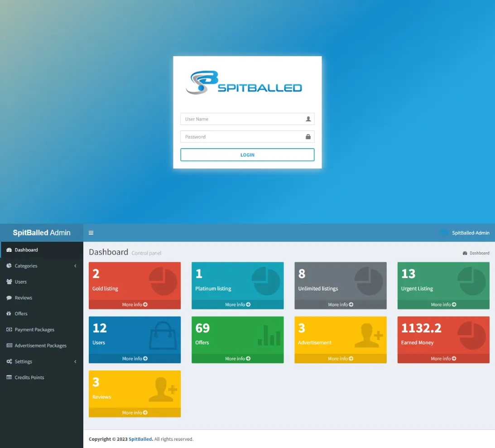This screenshot has height=448, width=495.
Task: Open More info on Gold listing card
Action: coord(135,305)
